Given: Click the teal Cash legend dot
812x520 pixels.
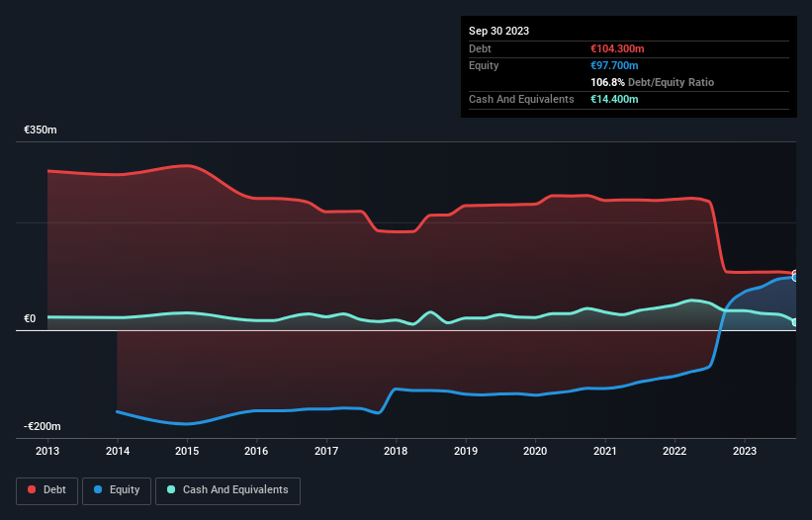Looking at the screenshot, I should [171, 489].
